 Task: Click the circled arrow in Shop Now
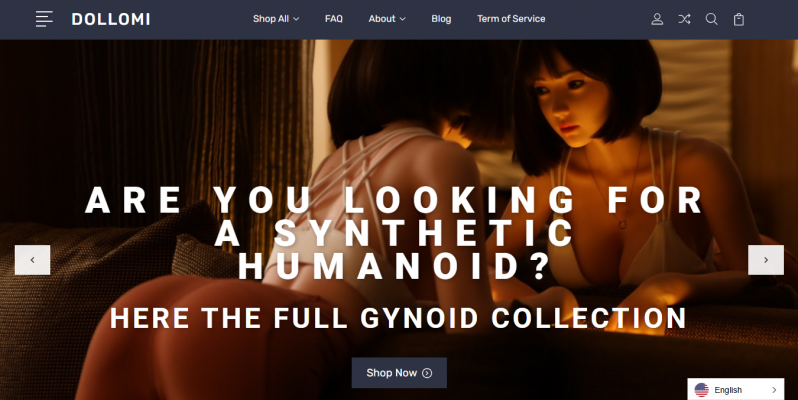tap(427, 373)
